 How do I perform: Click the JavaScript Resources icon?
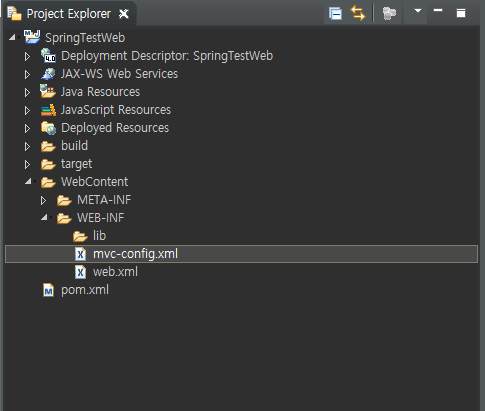tap(48, 110)
